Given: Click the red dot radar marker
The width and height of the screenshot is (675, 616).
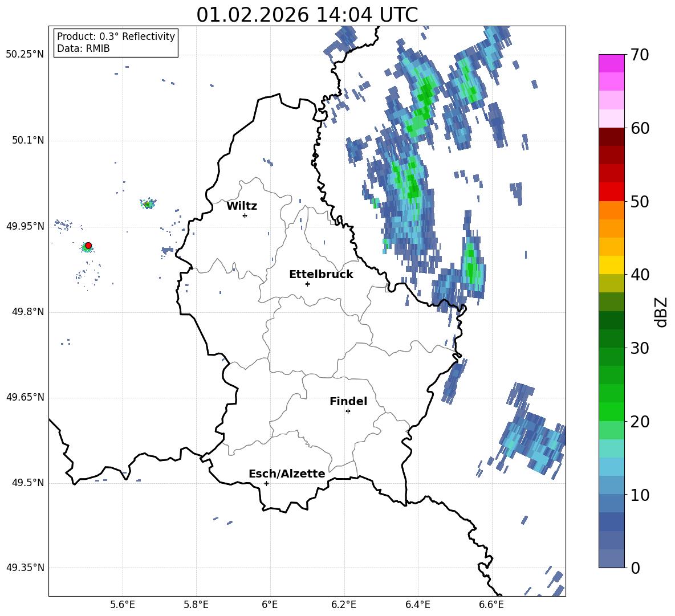Looking at the screenshot, I should click(88, 246).
